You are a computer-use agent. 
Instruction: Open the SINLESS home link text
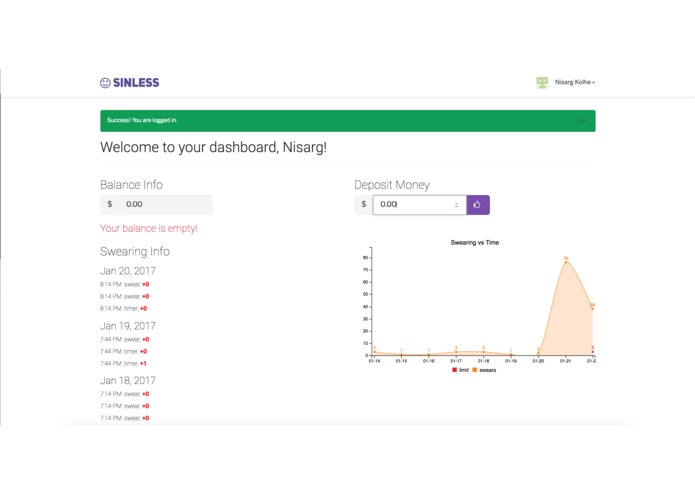pyautogui.click(x=136, y=83)
